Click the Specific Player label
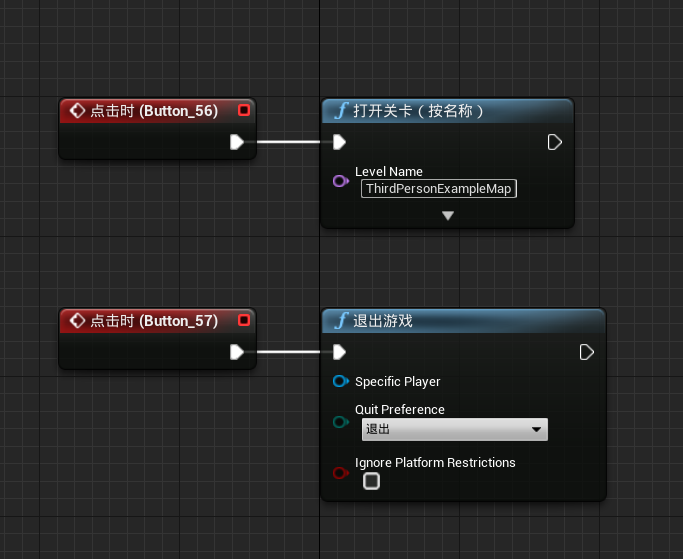The height and width of the screenshot is (559, 683). click(398, 382)
